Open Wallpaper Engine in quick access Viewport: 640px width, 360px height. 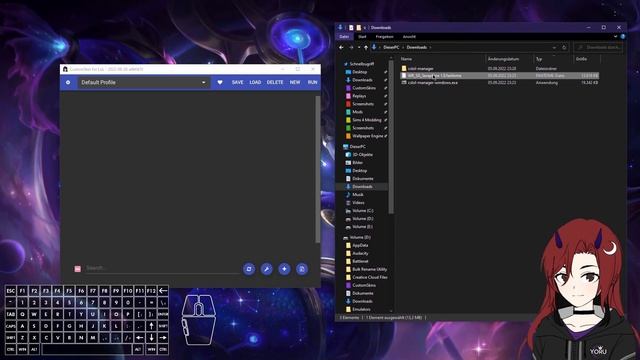pos(367,136)
